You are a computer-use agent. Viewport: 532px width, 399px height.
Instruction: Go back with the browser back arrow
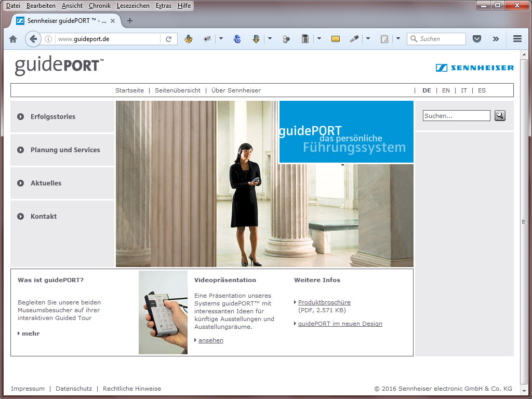(33, 39)
